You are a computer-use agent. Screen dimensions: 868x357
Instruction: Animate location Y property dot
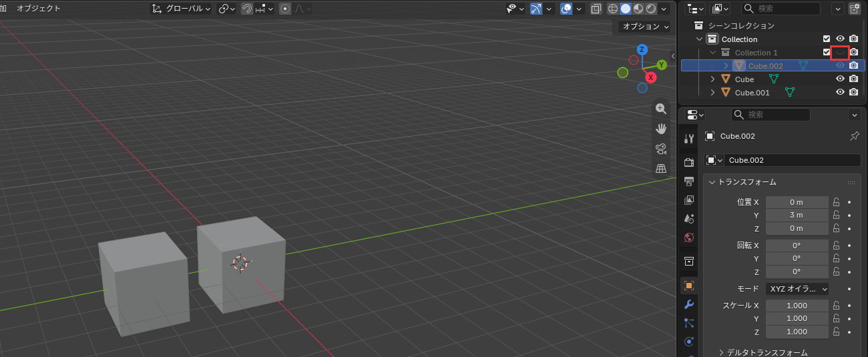coord(849,215)
